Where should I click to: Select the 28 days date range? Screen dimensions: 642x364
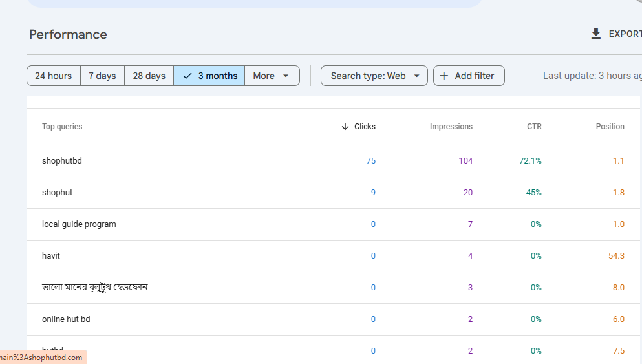click(x=149, y=76)
